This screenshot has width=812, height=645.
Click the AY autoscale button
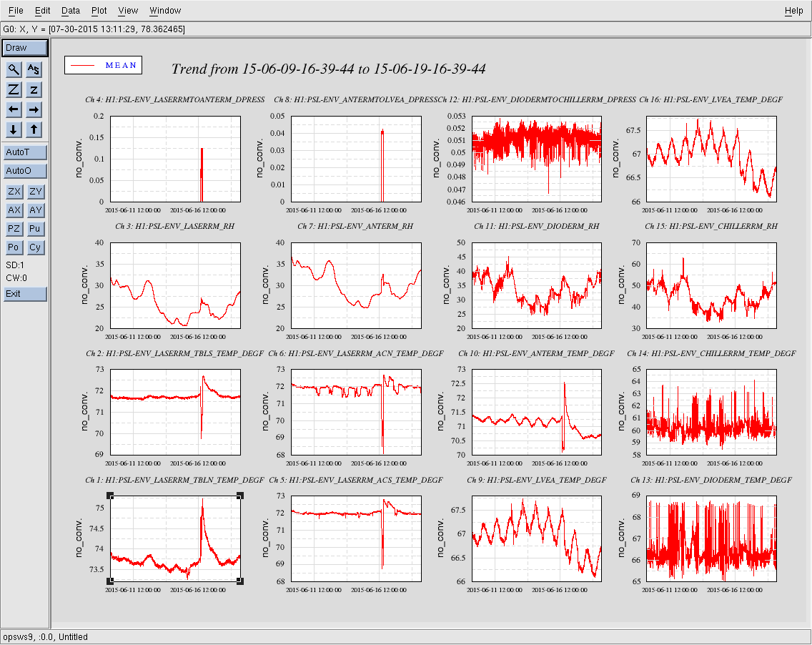pos(35,210)
